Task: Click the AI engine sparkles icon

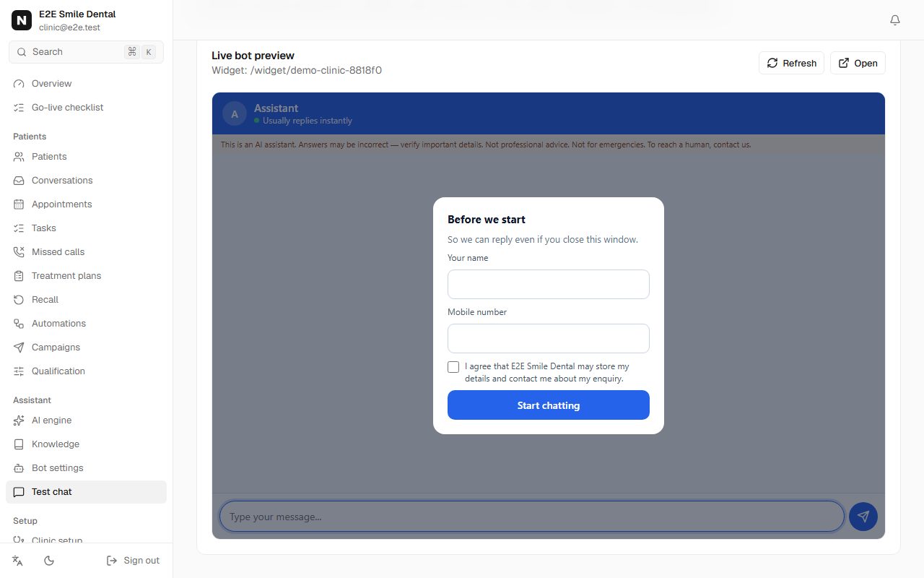Action: pyautogui.click(x=19, y=420)
